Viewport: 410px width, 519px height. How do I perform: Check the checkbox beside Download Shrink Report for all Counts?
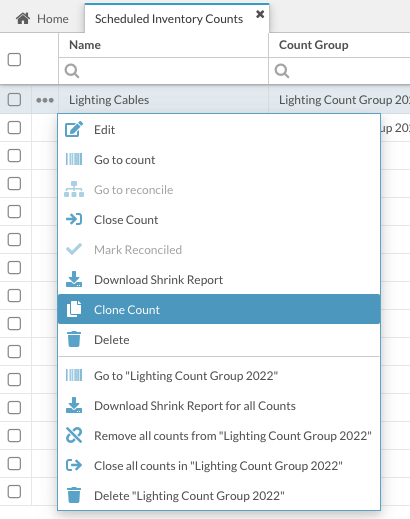click(14, 408)
